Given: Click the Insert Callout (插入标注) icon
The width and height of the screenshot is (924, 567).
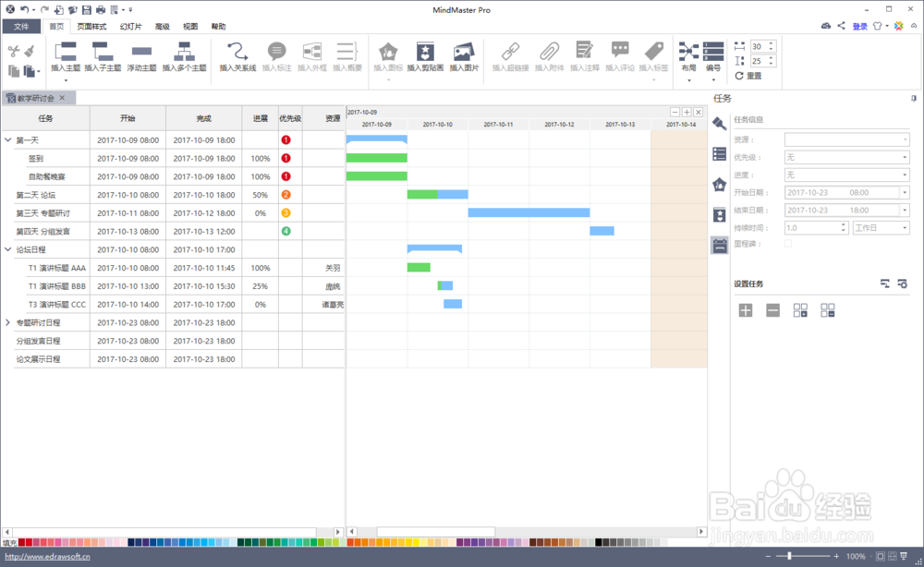Looking at the screenshot, I should (276, 52).
